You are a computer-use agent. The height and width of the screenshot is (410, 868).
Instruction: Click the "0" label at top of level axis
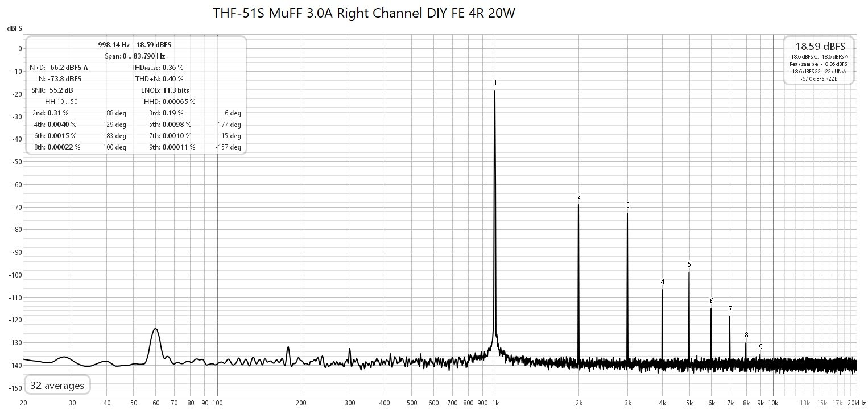tap(19, 48)
